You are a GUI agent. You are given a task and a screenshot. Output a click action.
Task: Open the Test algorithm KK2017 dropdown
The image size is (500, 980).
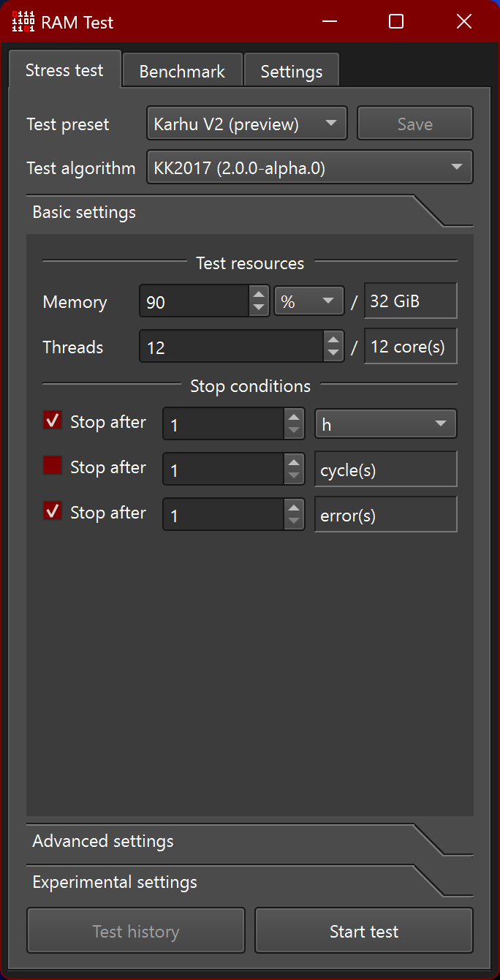click(x=310, y=167)
